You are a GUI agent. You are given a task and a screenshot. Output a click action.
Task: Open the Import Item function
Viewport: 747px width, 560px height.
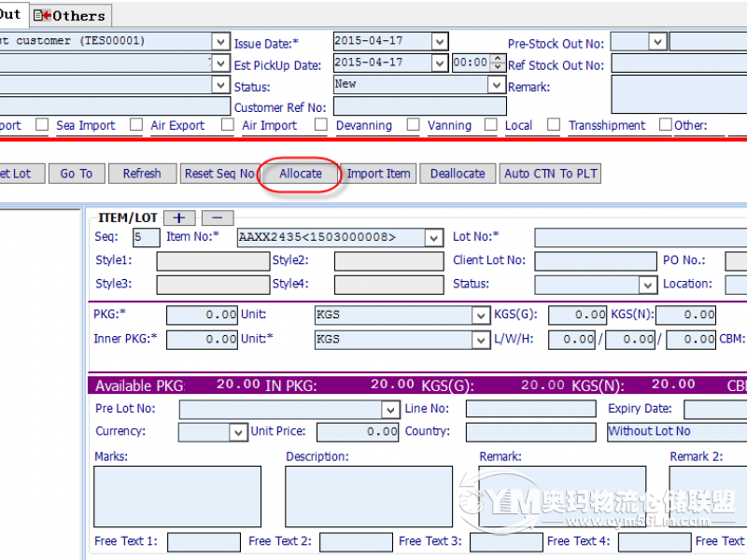click(x=379, y=174)
